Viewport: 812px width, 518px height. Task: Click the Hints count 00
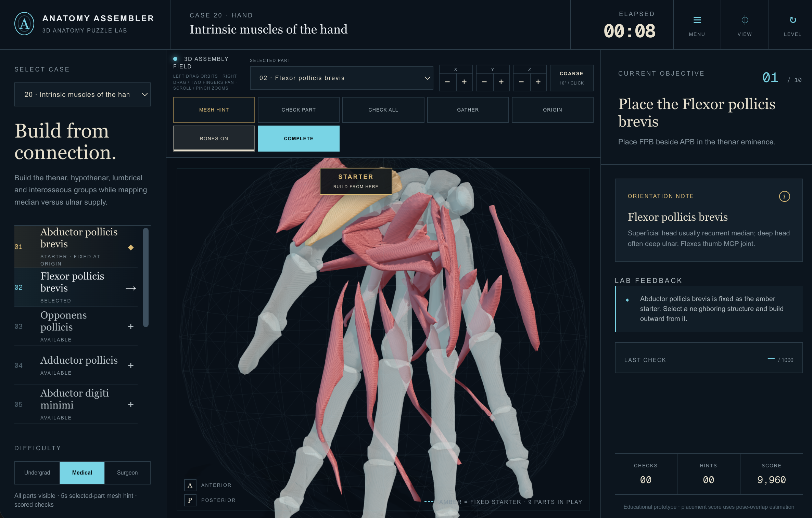(708, 480)
